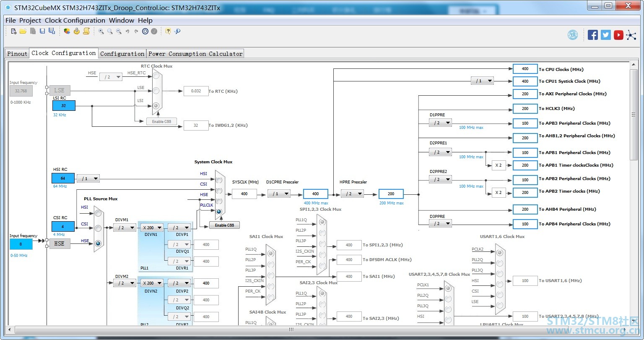The height and width of the screenshot is (340, 644).
Task: Click the HSE oscillator block
Action: (x=60, y=243)
